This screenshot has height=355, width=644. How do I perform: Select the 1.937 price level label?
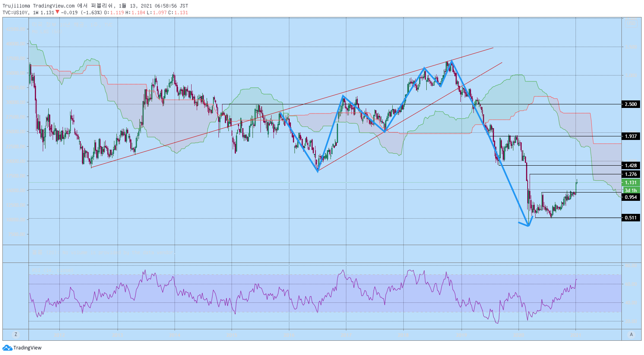pos(631,136)
